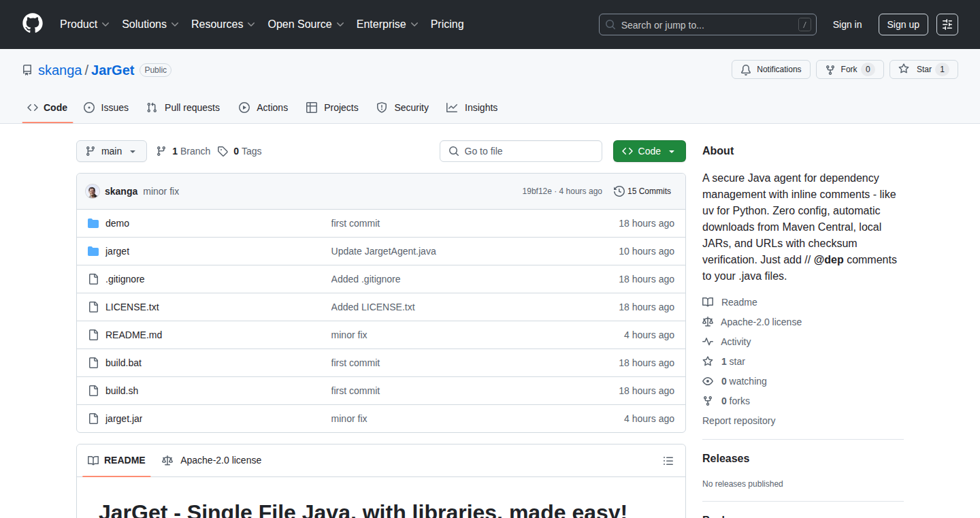Star the JarGet repository
Screen dimensions: 980x518
924,69
